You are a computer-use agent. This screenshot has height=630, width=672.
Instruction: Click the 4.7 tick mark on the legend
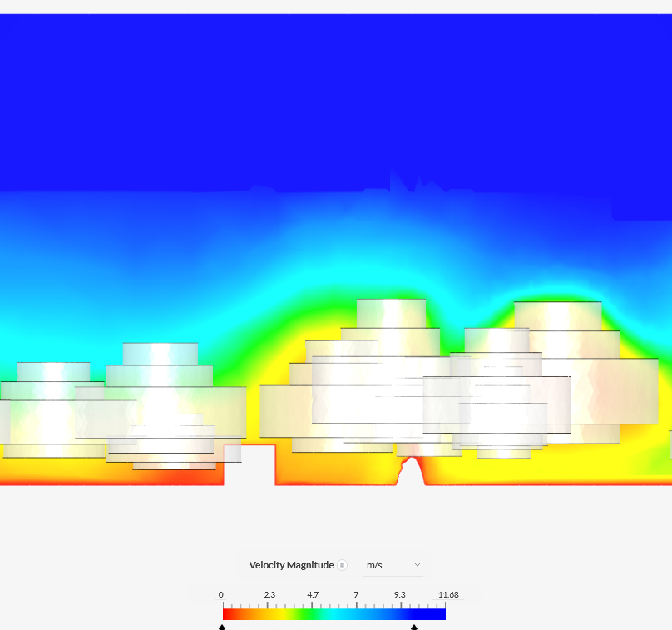click(x=314, y=605)
